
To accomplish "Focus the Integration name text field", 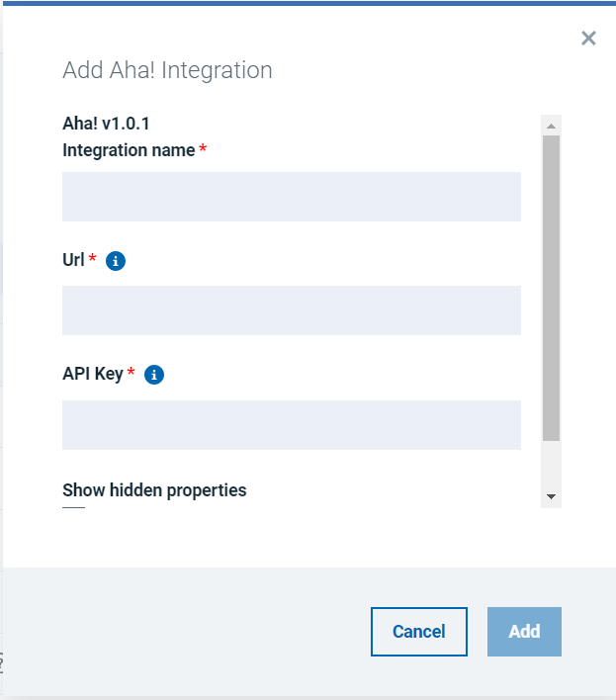I will [291, 197].
